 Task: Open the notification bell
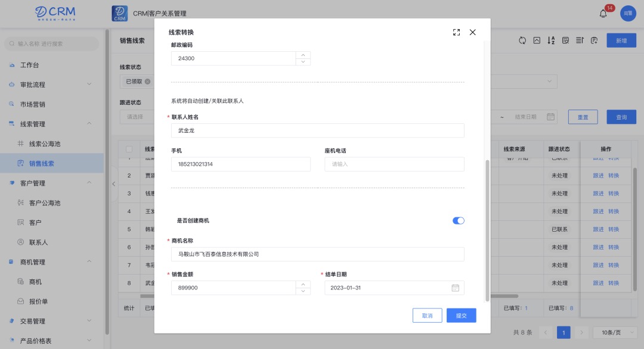pyautogui.click(x=603, y=13)
